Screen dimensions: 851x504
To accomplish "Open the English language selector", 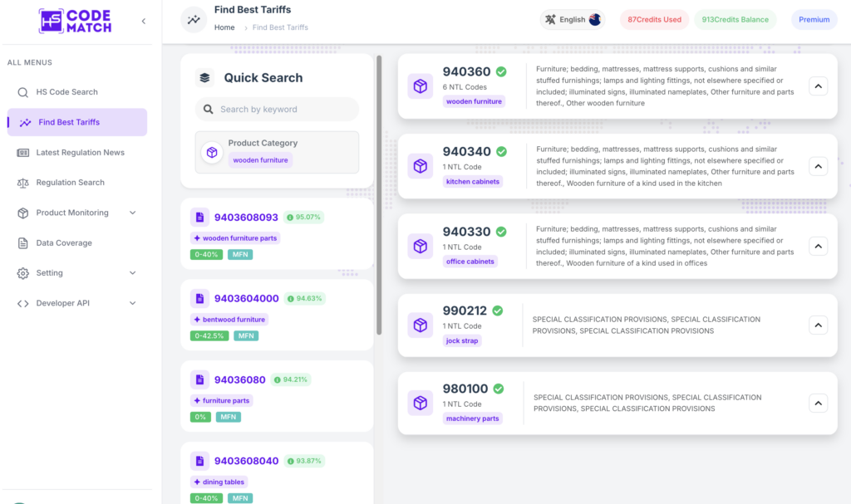I will [x=573, y=20].
